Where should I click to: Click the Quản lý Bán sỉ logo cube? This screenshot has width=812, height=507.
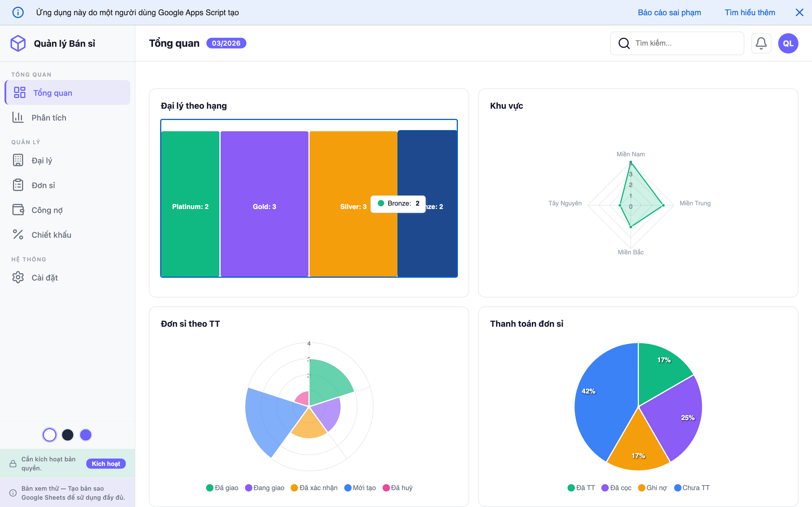[18, 43]
